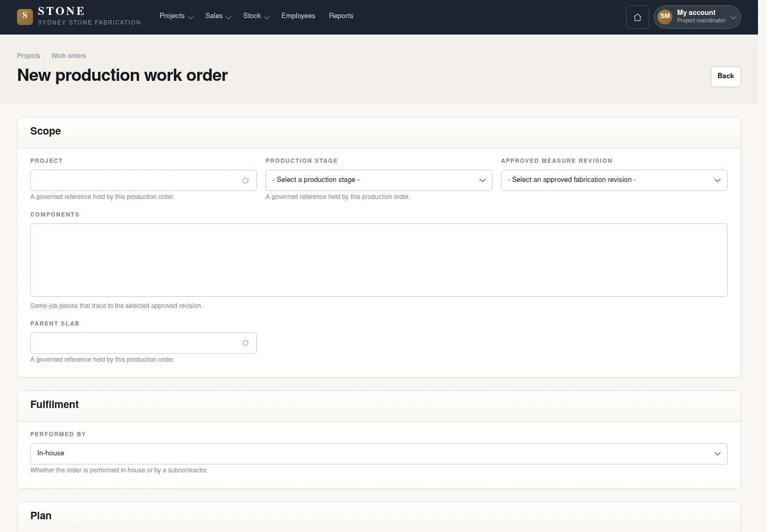This screenshot has height=532, width=766.
Task: Click the Parent Slab lookup circle icon
Action: click(245, 343)
